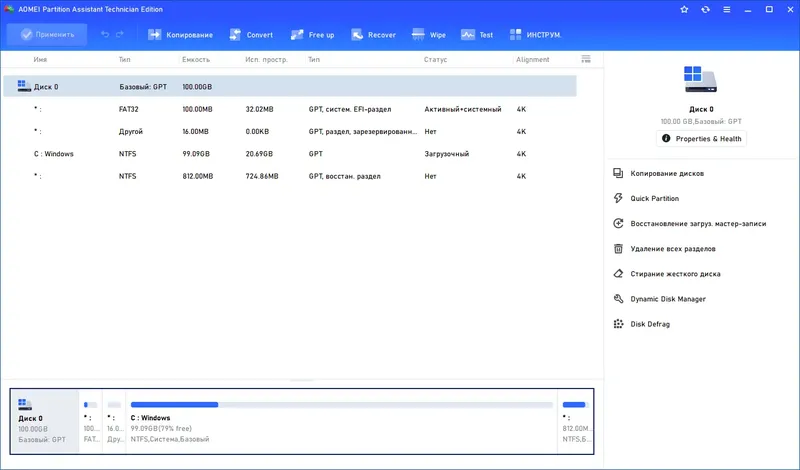Select the Диск 0 row in list
Viewport: 800px width, 470px height.
[x=290, y=86]
